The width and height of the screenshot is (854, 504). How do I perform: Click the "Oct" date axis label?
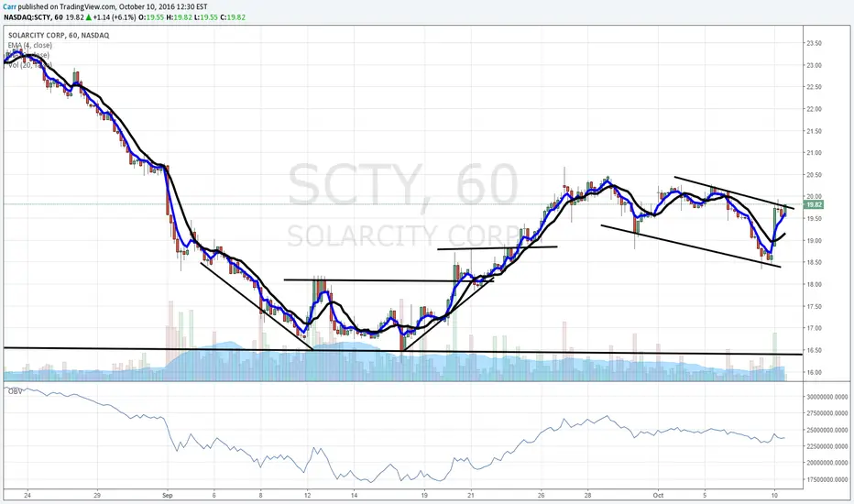click(x=658, y=495)
